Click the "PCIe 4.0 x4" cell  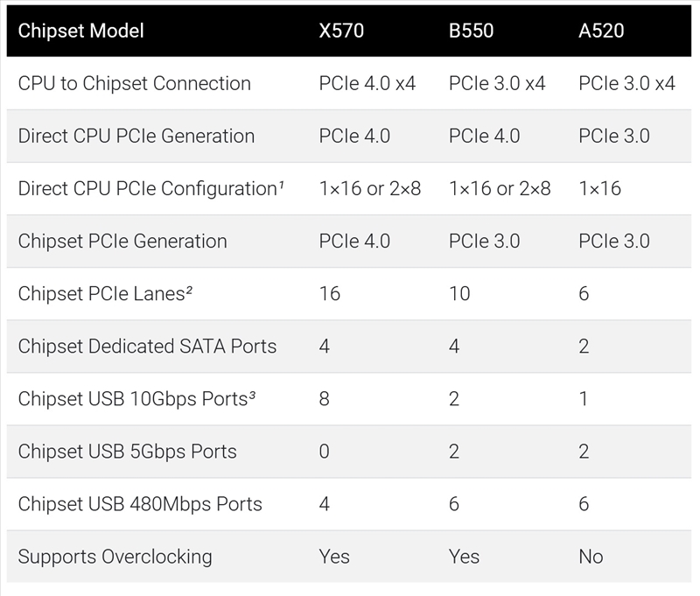tap(367, 83)
